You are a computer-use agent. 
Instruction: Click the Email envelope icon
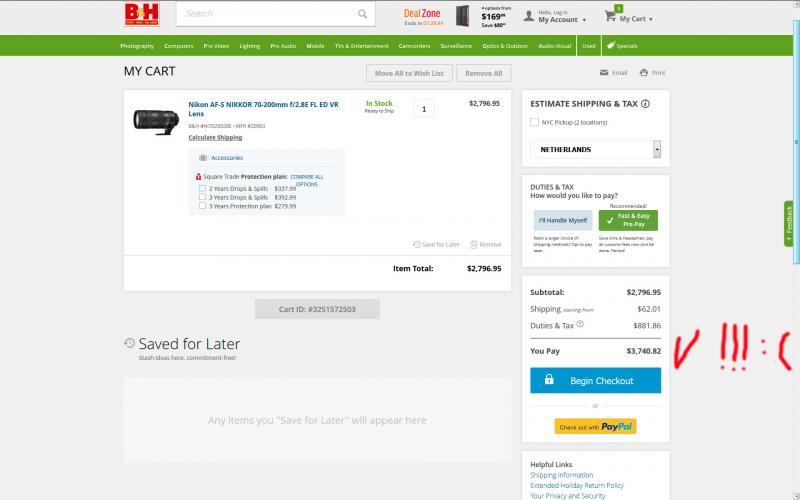pyautogui.click(x=604, y=72)
